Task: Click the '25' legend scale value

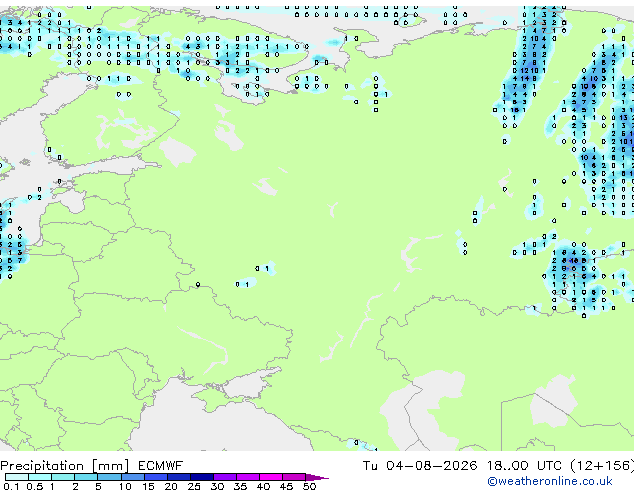Action: (194, 486)
